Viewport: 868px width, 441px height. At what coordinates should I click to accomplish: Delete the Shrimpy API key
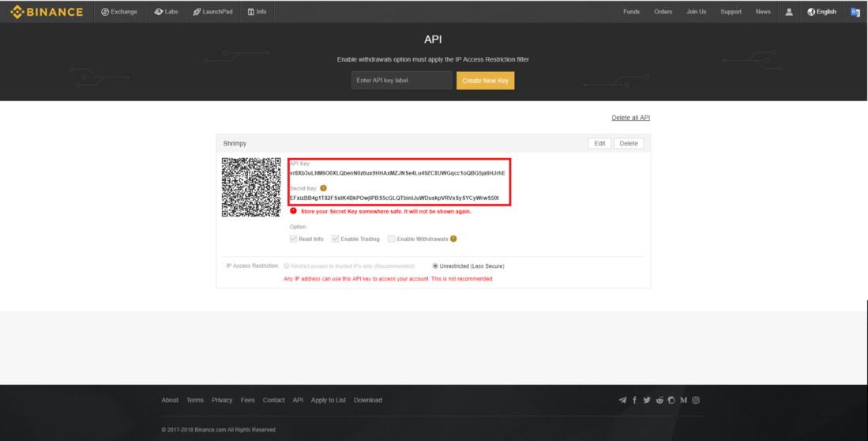click(x=629, y=144)
